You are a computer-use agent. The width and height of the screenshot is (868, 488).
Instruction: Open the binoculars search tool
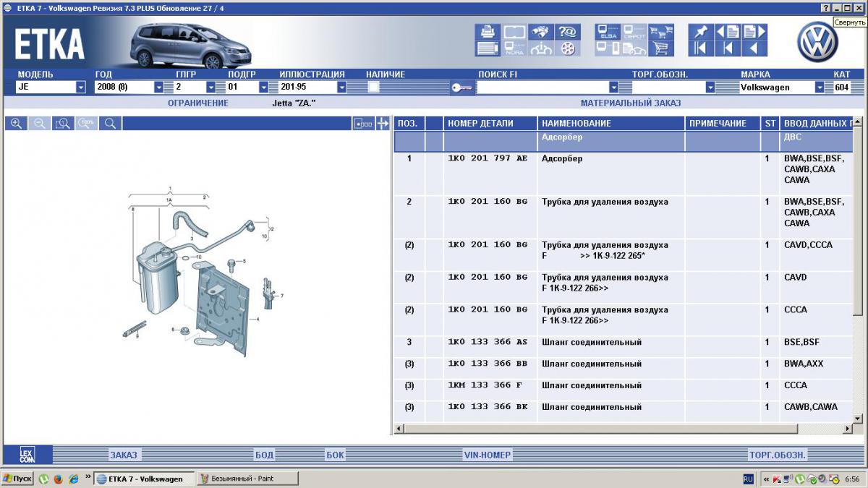540,32
